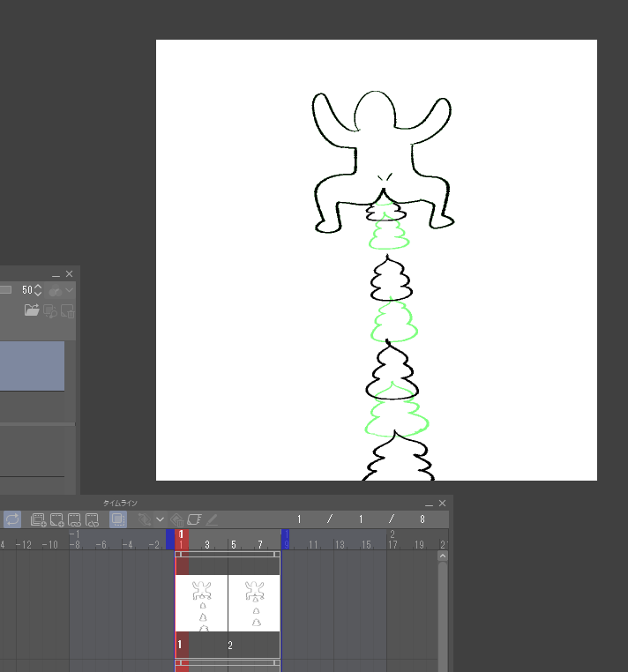628x672 pixels.
Task: Click frame -10 on the timeline ruler
Action: click(x=49, y=545)
